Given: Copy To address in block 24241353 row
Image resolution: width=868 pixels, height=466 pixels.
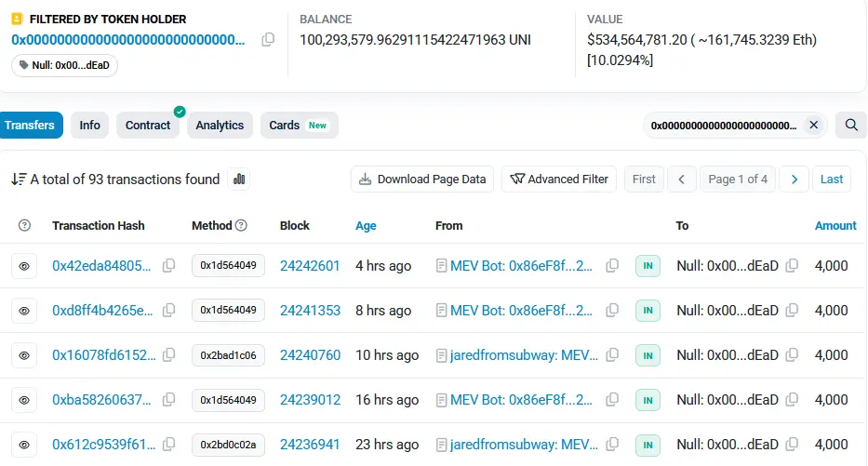Looking at the screenshot, I should pos(792,311).
